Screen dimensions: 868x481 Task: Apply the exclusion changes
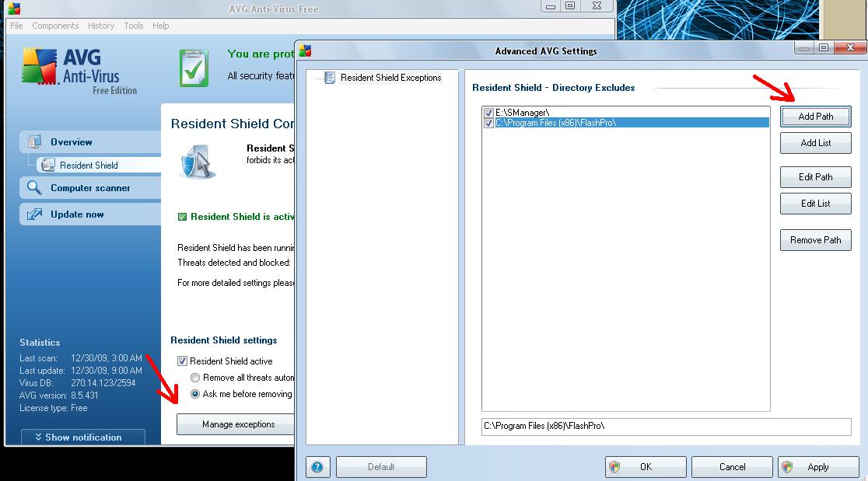[818, 467]
